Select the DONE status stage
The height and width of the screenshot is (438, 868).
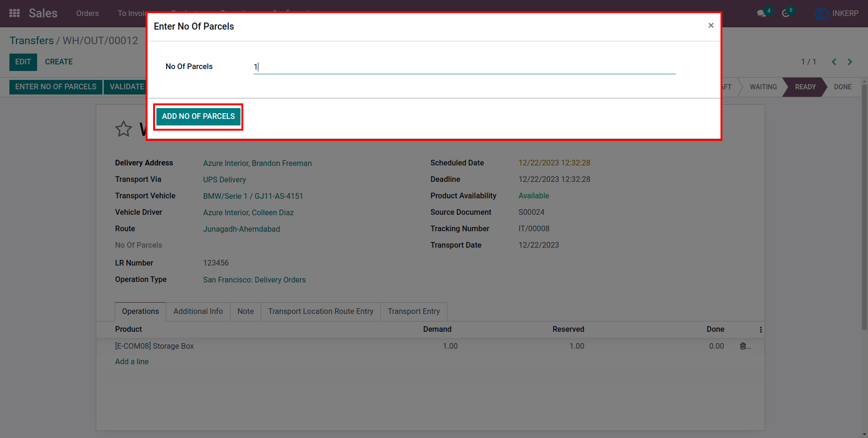pos(843,87)
